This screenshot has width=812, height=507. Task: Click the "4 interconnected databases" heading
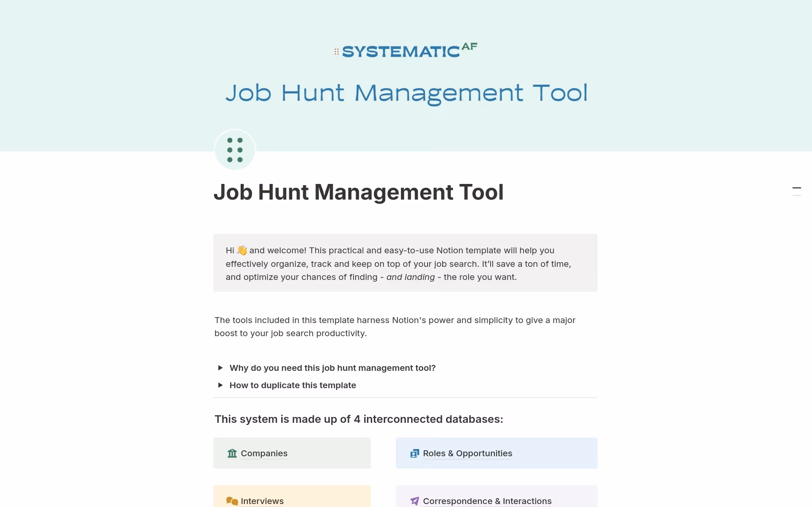coord(359,419)
